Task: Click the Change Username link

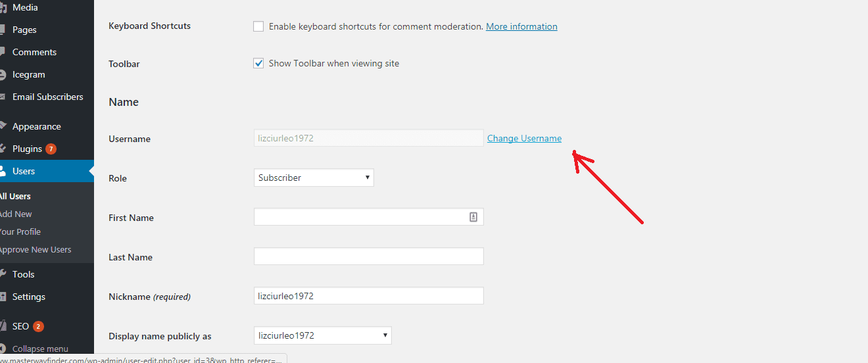Action: point(524,138)
